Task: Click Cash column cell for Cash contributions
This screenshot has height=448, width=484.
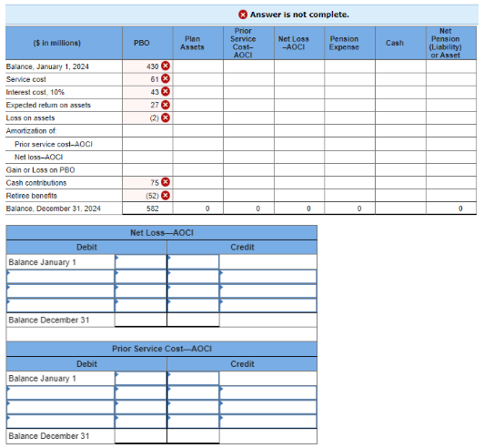Action: pyautogui.click(x=400, y=183)
